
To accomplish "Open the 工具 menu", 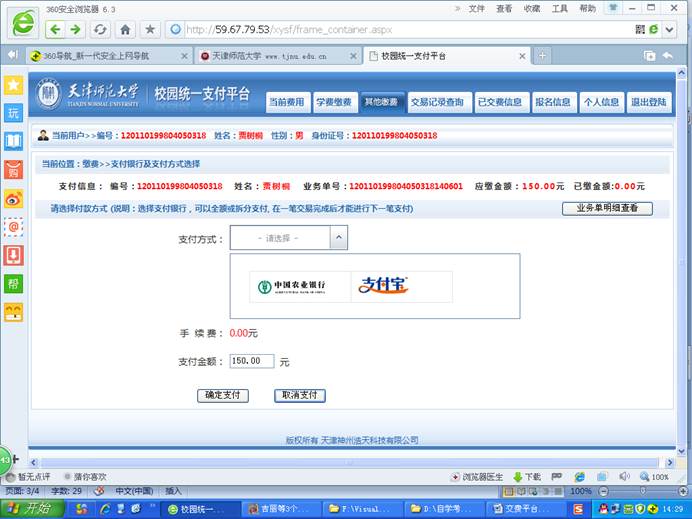I will (x=560, y=9).
